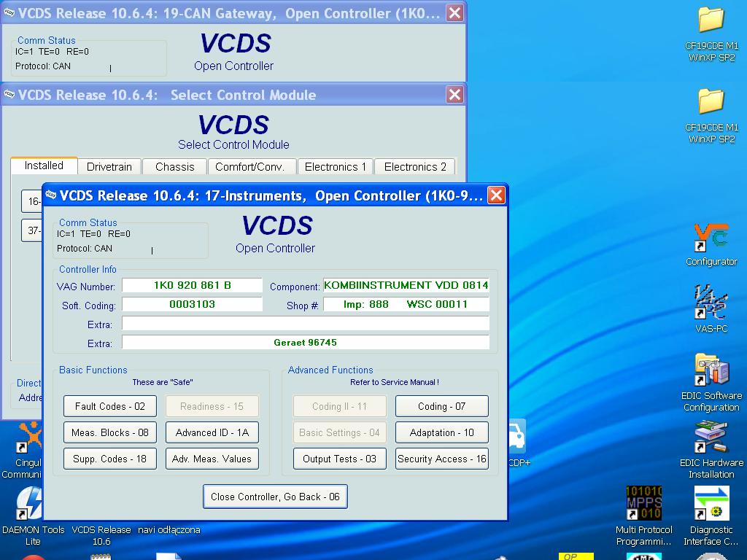Image resolution: width=747 pixels, height=560 pixels.
Task: Click the empty first Extra field
Action: click(306, 323)
